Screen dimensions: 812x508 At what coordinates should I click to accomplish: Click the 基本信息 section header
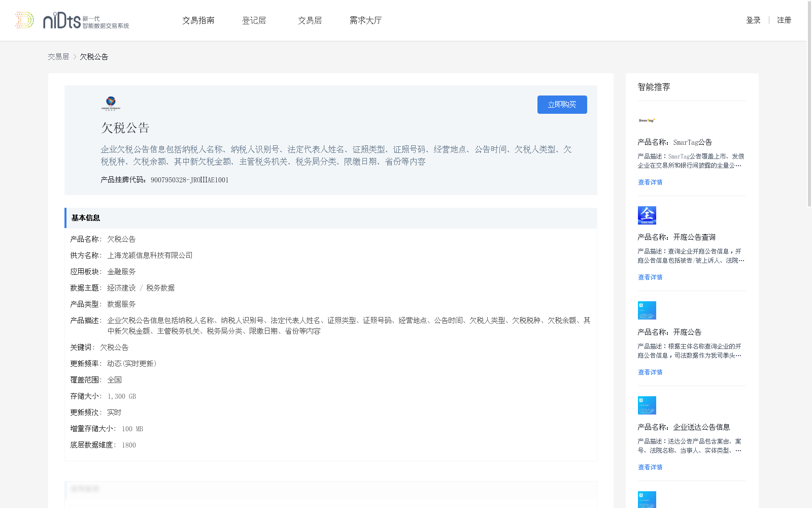[331, 218]
